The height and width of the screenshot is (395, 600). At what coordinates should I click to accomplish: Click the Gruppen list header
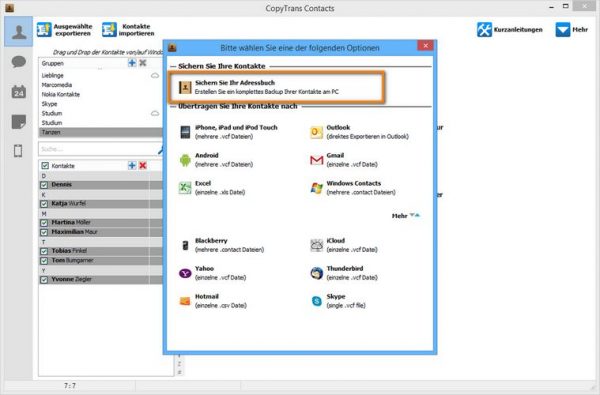[x=53, y=63]
